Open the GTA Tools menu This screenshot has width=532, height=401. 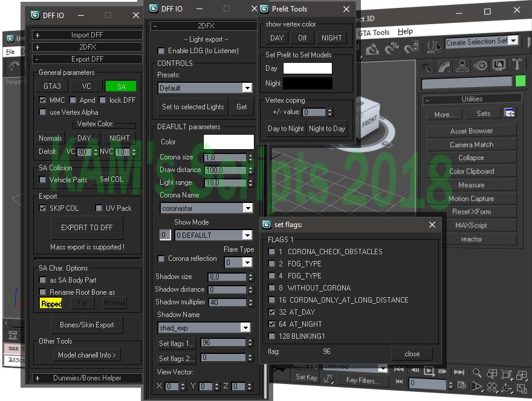tap(375, 32)
